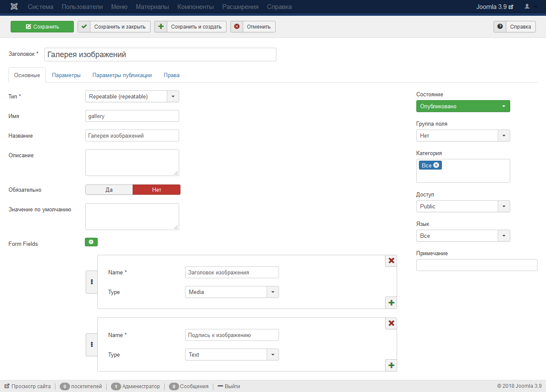Viewport: 546px width, 392px height.
Task: Click the Отменить button
Action: [253, 26]
